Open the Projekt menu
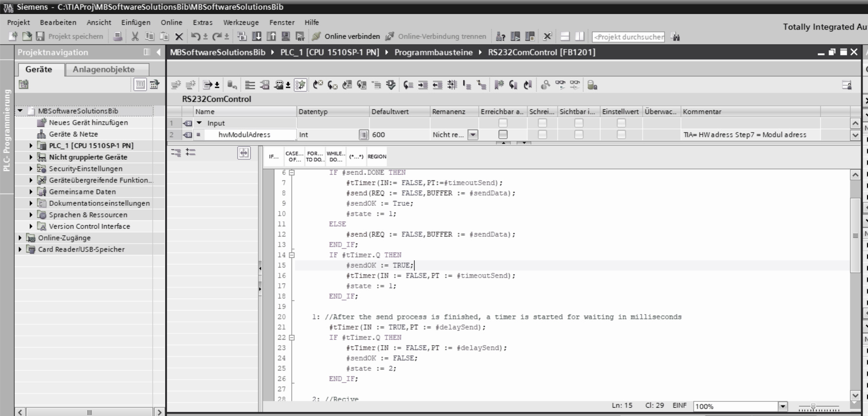The height and width of the screenshot is (416, 868). pos(18,22)
